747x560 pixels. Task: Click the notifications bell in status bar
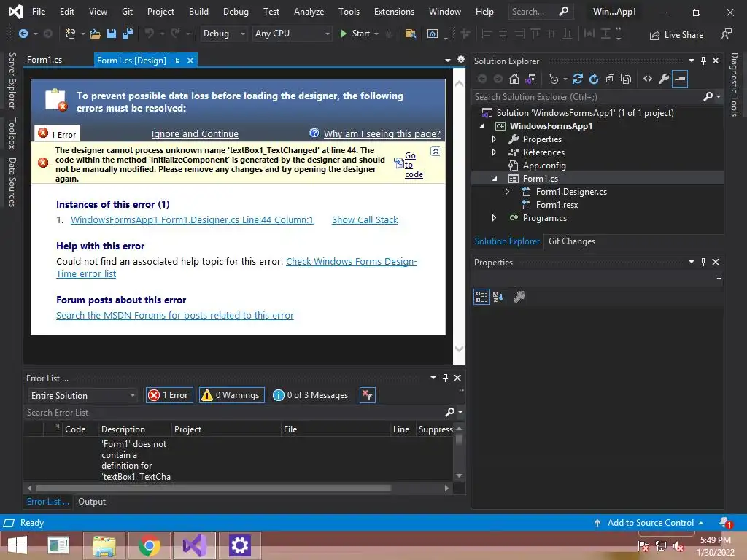724,522
